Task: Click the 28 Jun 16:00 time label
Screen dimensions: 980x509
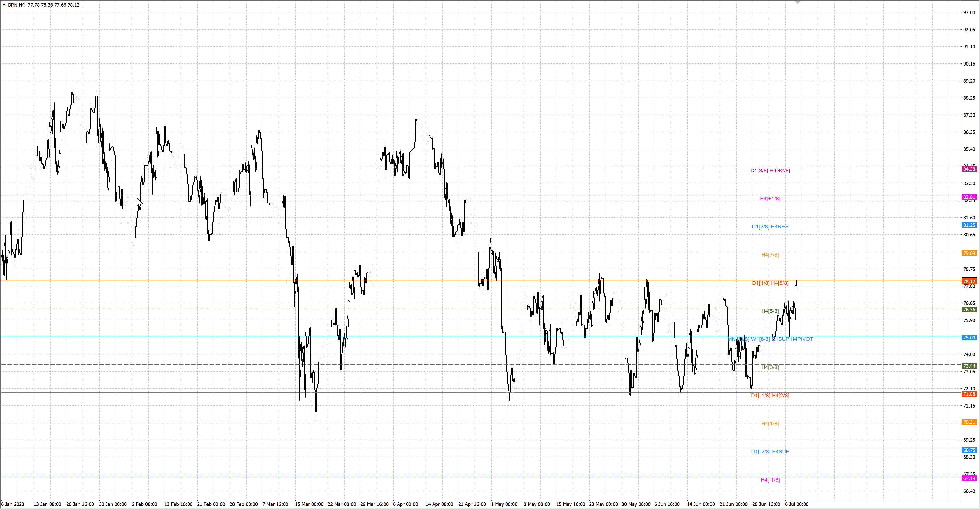Action: (766, 504)
